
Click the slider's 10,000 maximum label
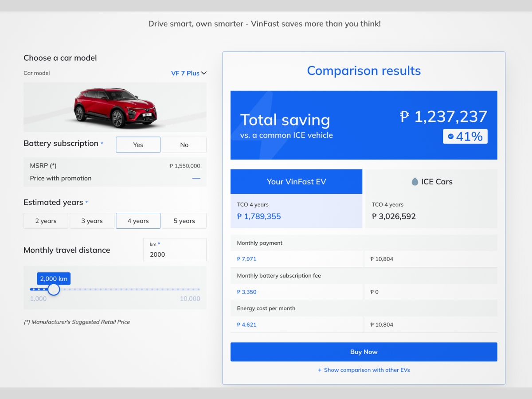point(190,299)
